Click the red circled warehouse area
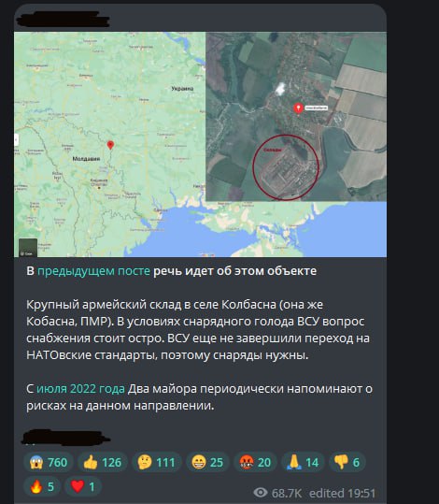Image resolution: width=439 pixels, height=504 pixels. (x=286, y=167)
